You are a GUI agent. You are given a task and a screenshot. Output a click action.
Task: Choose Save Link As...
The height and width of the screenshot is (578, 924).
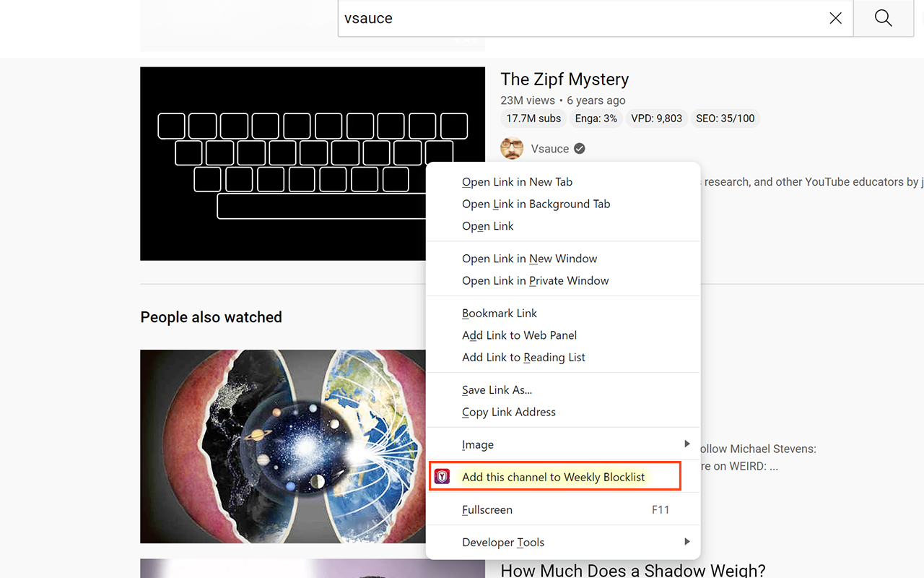(x=563, y=389)
